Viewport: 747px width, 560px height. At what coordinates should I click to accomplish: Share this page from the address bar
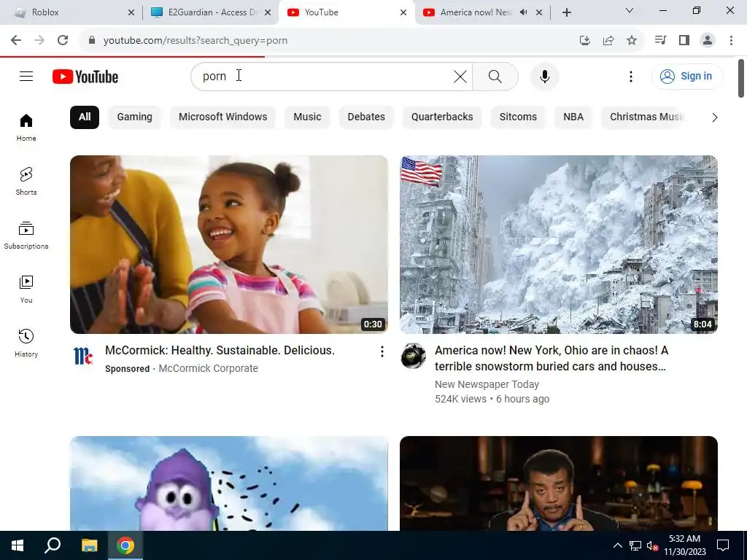(x=608, y=41)
